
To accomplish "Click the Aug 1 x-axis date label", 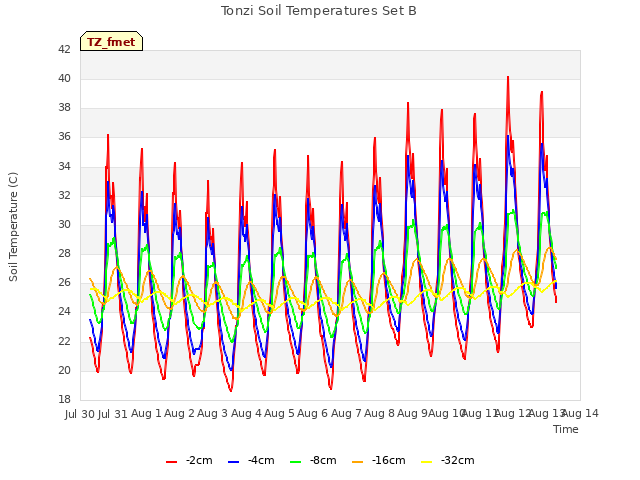I will [147, 414].
